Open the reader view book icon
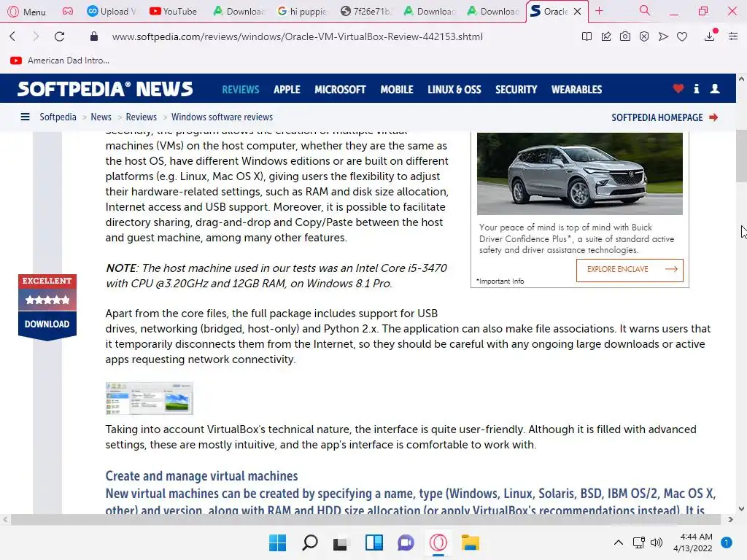Image resolution: width=747 pixels, height=560 pixels. coord(587,36)
